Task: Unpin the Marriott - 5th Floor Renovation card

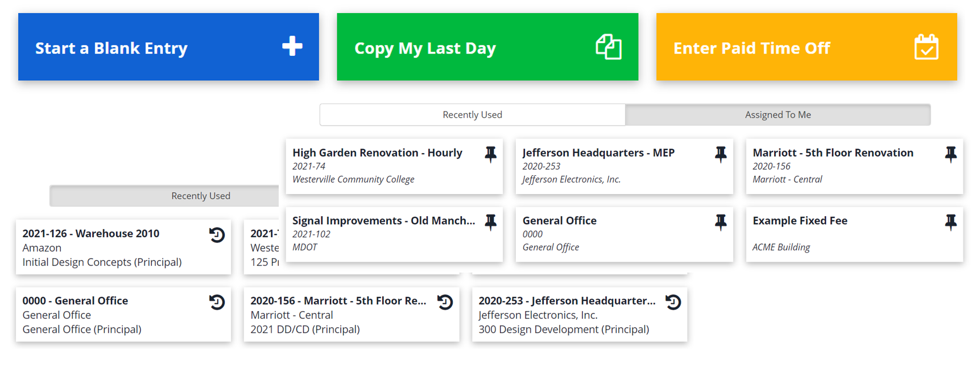Action: (x=951, y=154)
